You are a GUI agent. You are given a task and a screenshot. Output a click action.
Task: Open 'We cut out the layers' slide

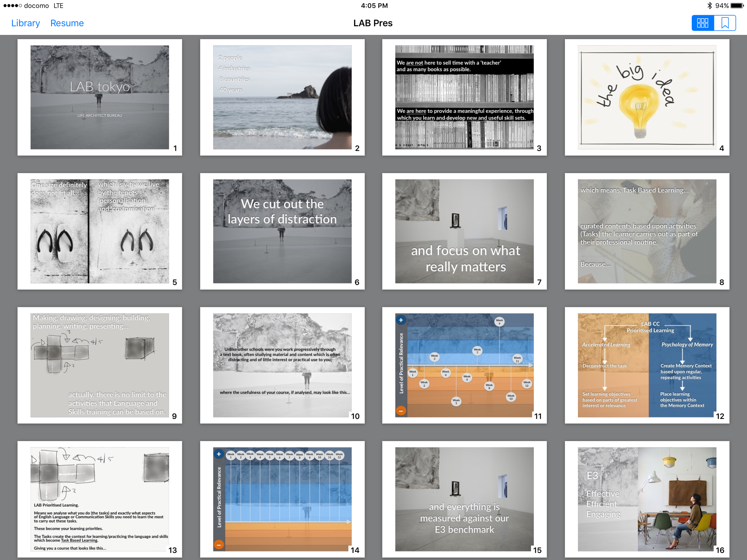pos(282,231)
